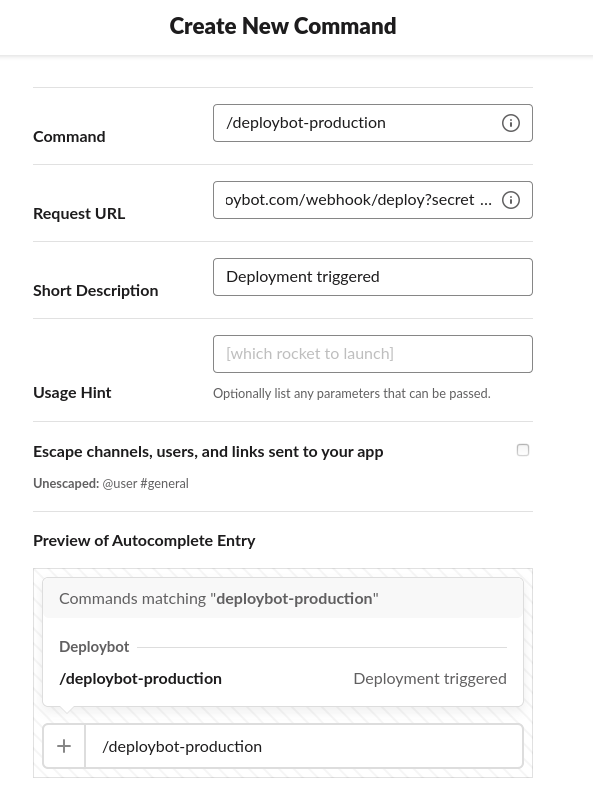Screen dimensions: 593x798
Task: Click the 'Escape channels, users, and links' label
Action: [208, 452]
